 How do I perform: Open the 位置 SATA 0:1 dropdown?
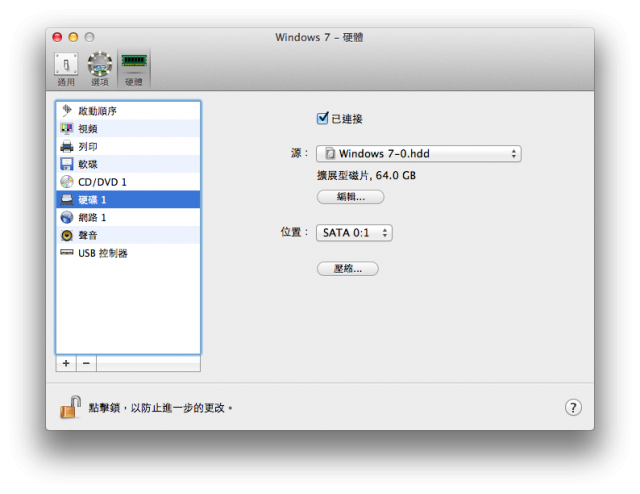coord(354,233)
